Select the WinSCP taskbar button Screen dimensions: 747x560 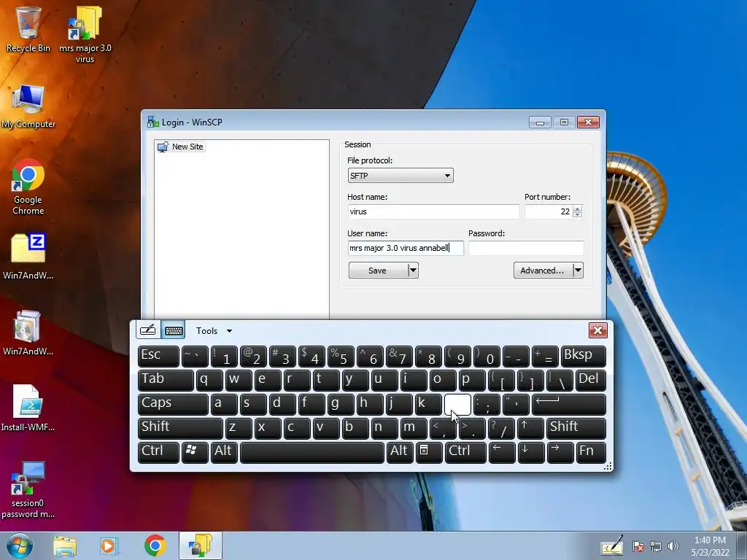click(201, 545)
